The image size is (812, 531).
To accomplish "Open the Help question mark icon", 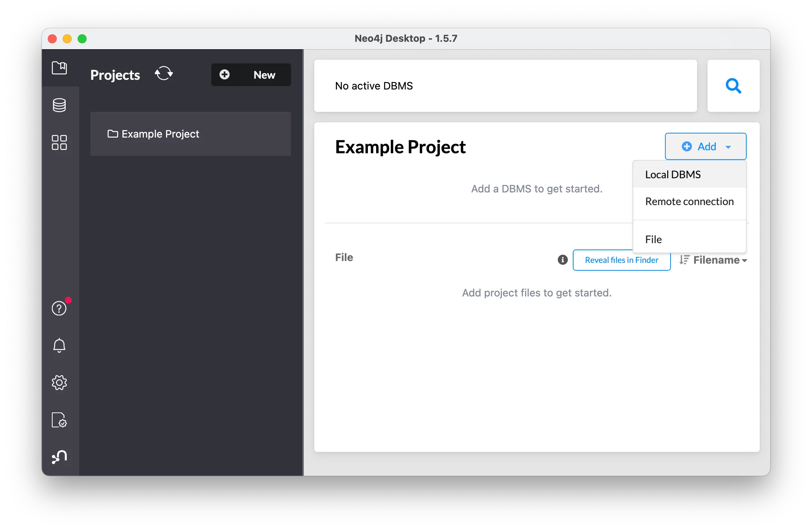I will 59,308.
